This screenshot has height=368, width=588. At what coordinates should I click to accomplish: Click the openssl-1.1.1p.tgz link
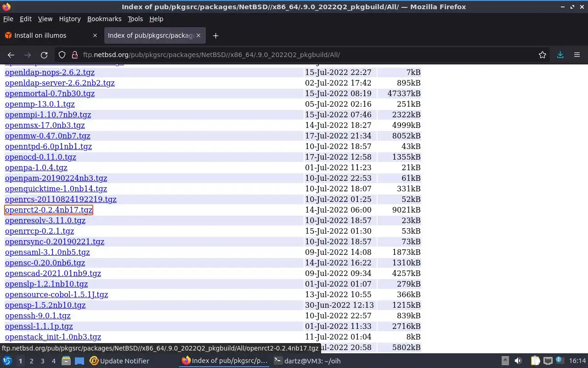39,326
